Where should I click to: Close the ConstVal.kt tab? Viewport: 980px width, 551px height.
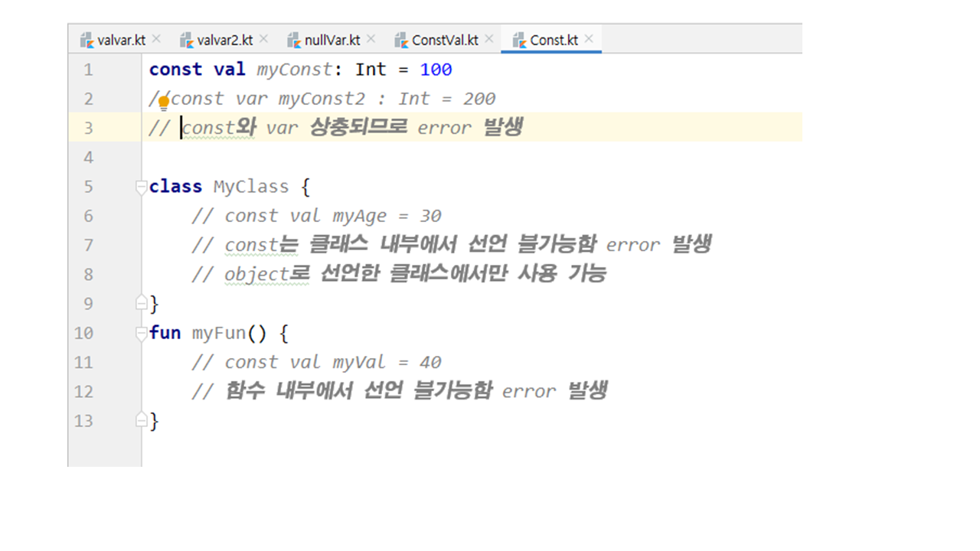488,39
